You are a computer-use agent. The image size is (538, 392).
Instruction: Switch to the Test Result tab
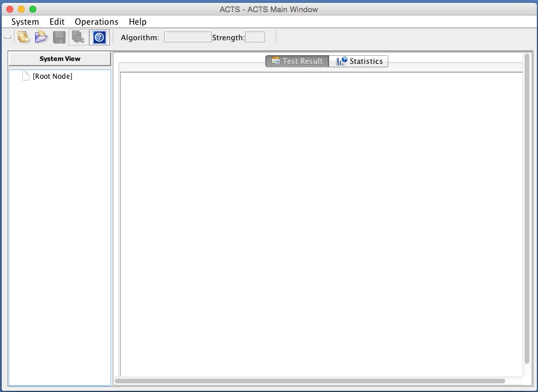pos(297,61)
